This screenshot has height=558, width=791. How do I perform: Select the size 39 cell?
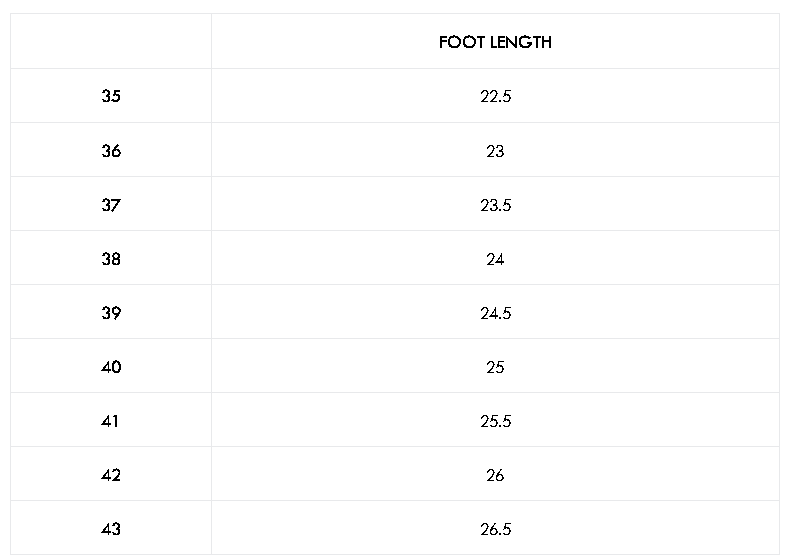[111, 312]
